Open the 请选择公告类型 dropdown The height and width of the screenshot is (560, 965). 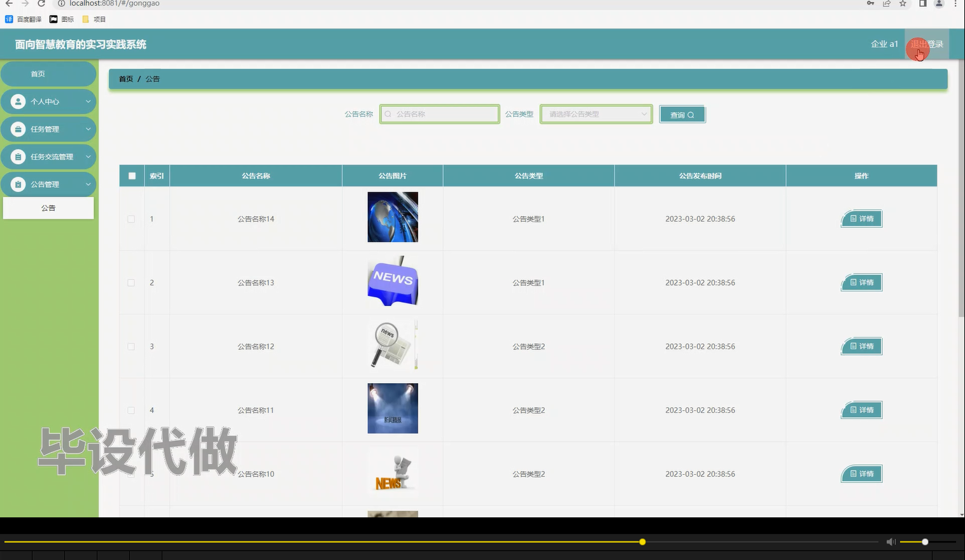click(596, 114)
